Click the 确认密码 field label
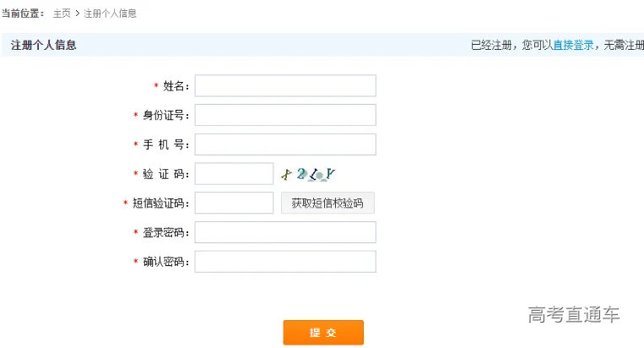644x348 pixels. [x=165, y=262]
